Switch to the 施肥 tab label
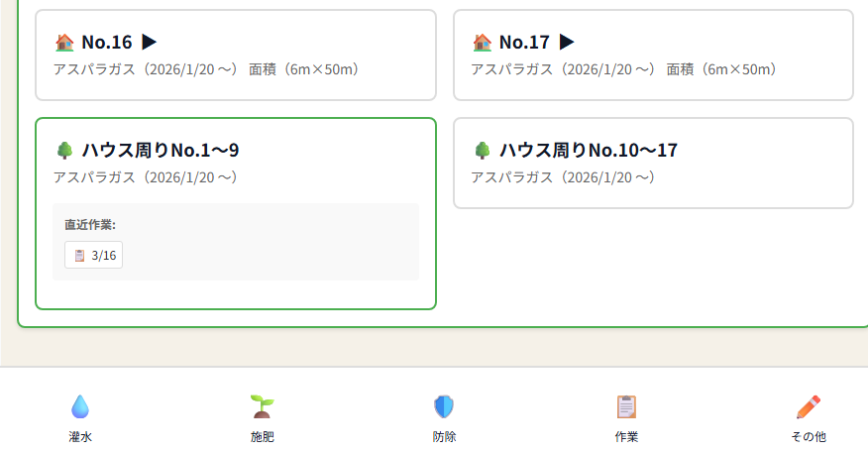This screenshot has width=868, height=452. click(x=262, y=436)
